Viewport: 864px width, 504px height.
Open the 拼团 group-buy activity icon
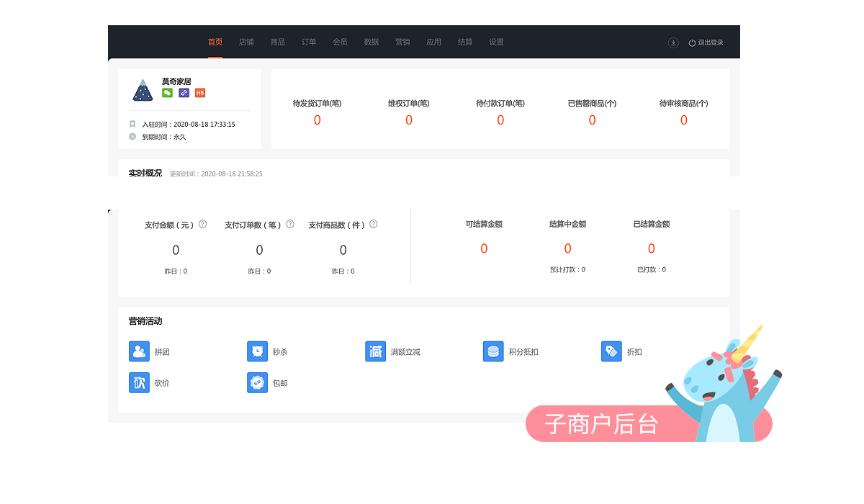(139, 351)
